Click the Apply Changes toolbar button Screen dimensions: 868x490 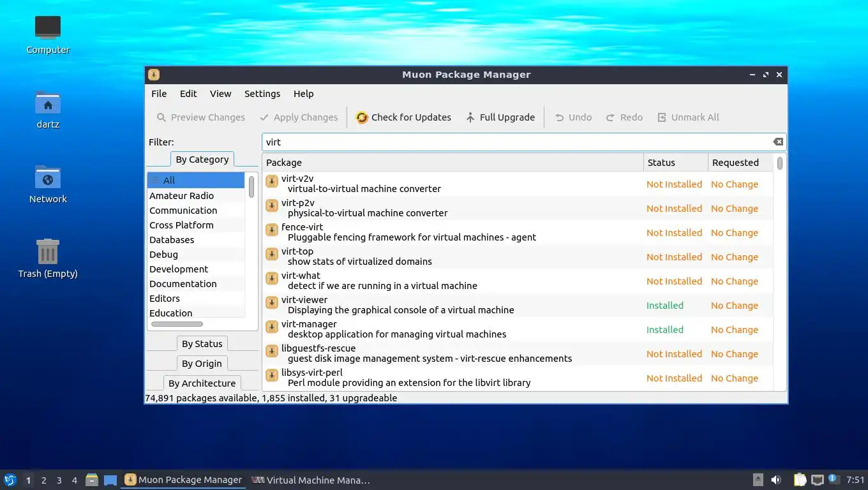[x=299, y=117]
